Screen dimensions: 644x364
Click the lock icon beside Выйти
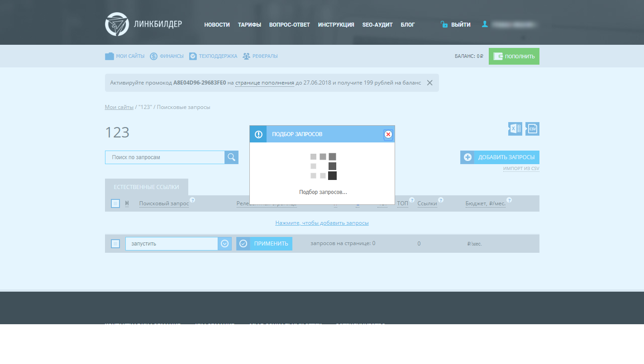[444, 24]
